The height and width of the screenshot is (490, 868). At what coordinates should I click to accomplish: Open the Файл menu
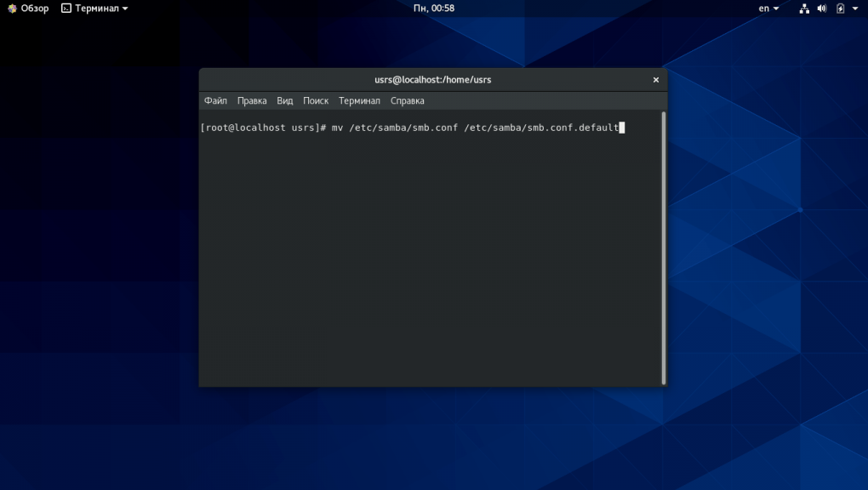215,101
